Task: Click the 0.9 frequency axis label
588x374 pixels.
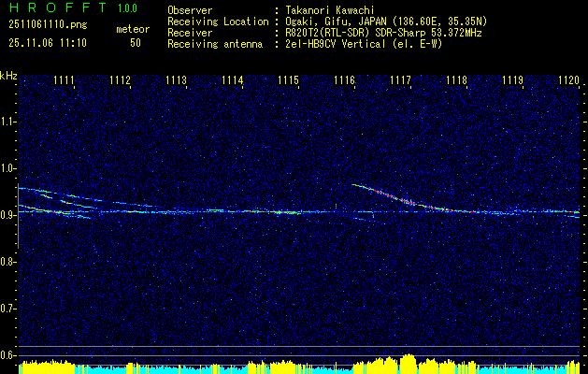Action: point(7,215)
